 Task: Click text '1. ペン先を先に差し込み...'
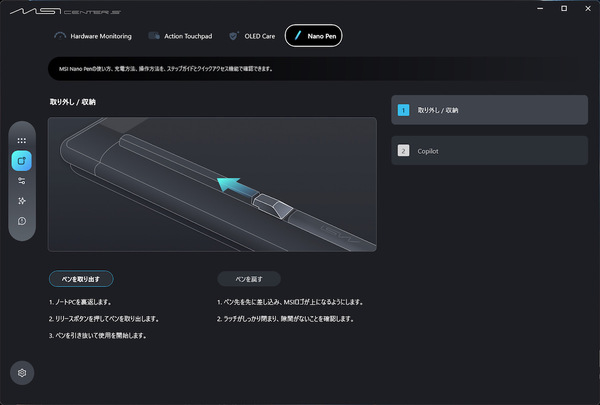pyautogui.click(x=290, y=302)
